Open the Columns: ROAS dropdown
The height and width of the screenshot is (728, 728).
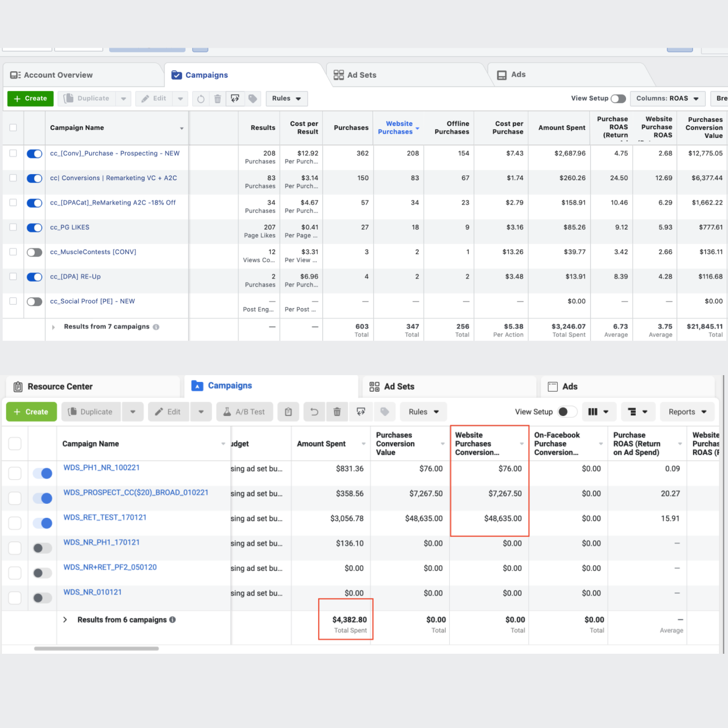[668, 98]
